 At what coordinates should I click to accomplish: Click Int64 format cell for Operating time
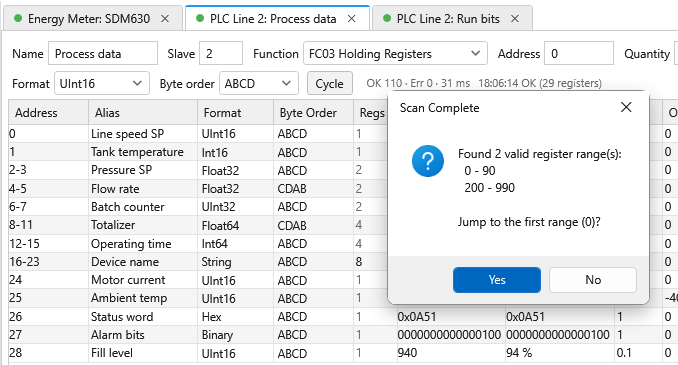point(235,244)
